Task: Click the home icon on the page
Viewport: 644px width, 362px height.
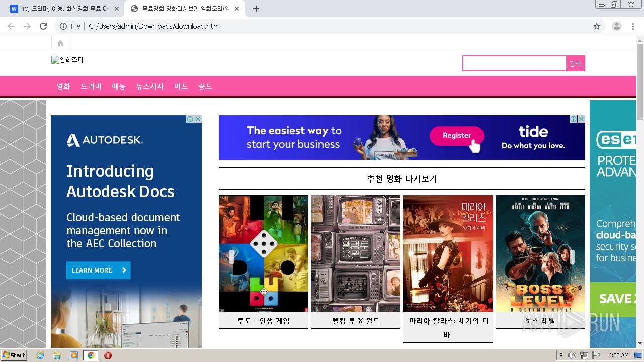Action: pos(60,43)
